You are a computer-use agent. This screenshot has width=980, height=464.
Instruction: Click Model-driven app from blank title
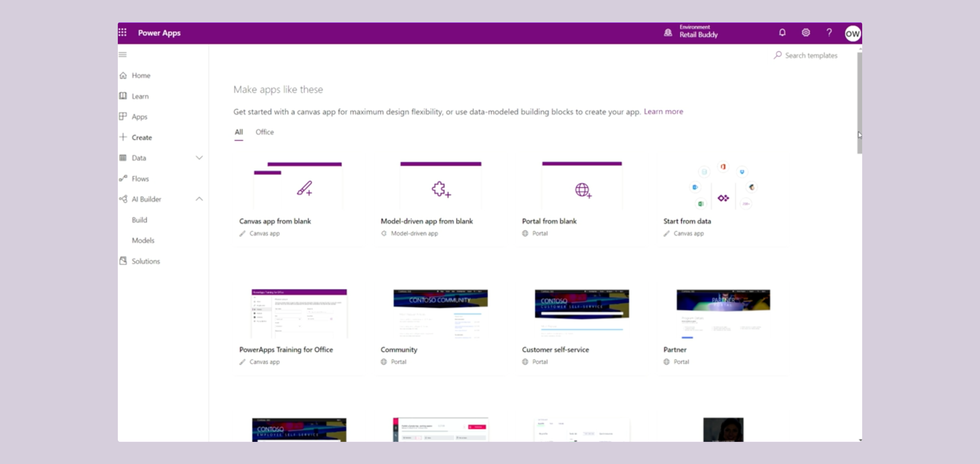(x=427, y=221)
